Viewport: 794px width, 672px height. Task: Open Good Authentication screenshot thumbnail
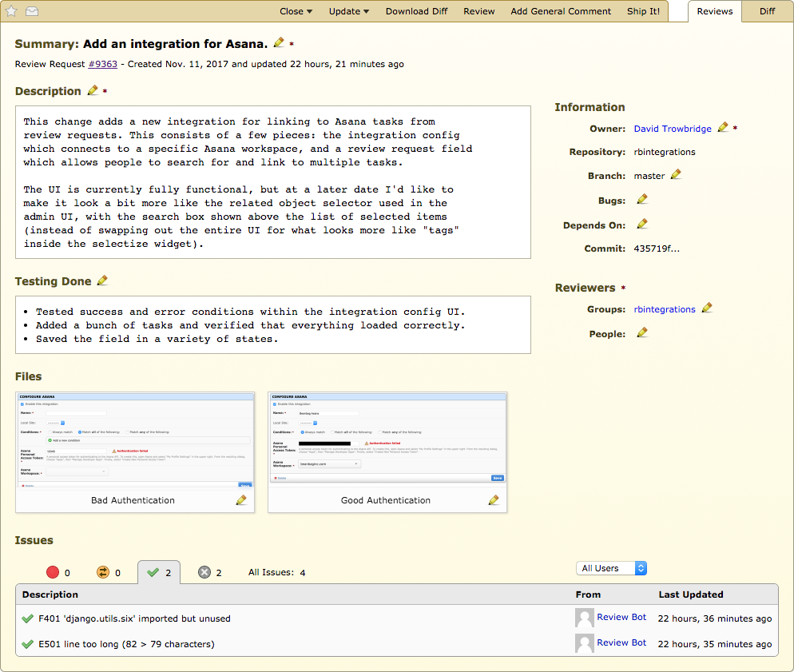pos(387,439)
